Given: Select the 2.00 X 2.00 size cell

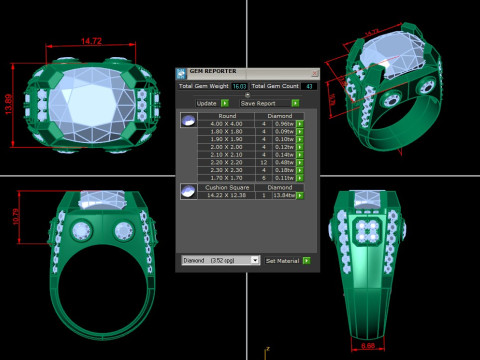Looking at the screenshot, I should coord(226,147).
